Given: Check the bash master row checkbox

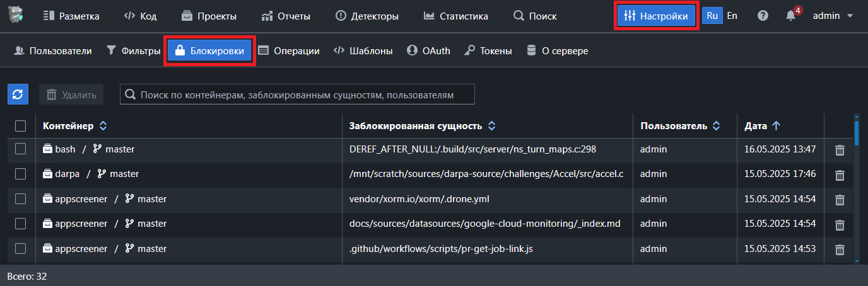Looking at the screenshot, I should (21, 149).
